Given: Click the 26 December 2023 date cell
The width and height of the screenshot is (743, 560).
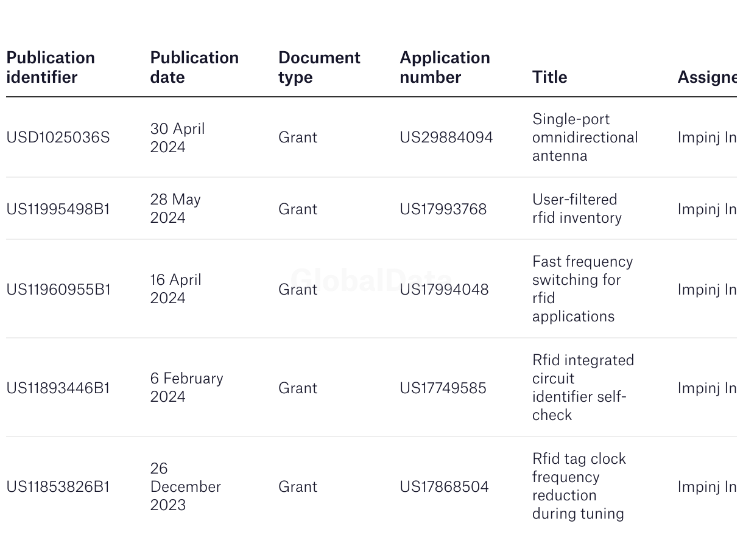Looking at the screenshot, I should tap(185, 486).
